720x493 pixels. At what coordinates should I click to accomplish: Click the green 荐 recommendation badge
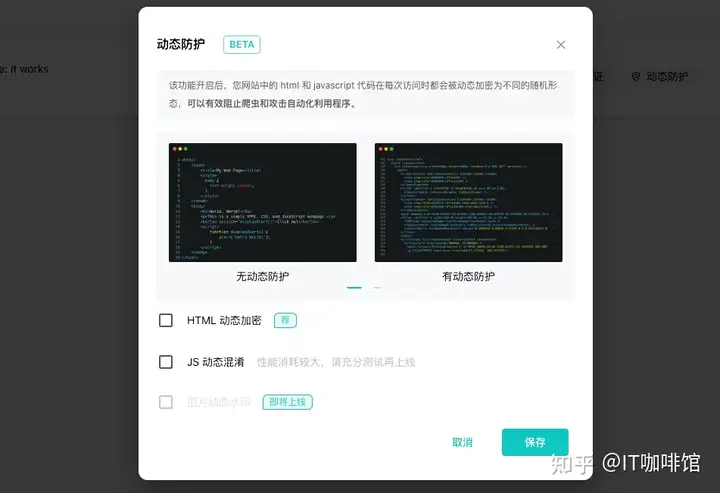tap(285, 320)
